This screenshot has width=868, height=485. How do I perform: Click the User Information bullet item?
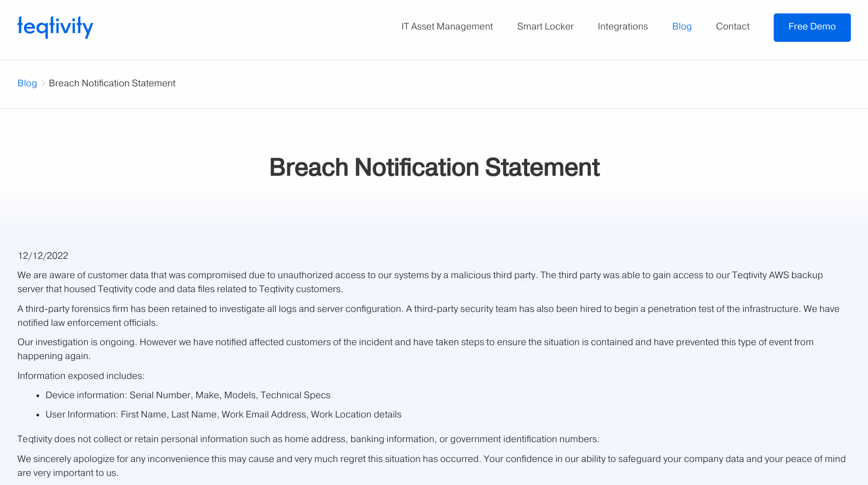click(223, 414)
